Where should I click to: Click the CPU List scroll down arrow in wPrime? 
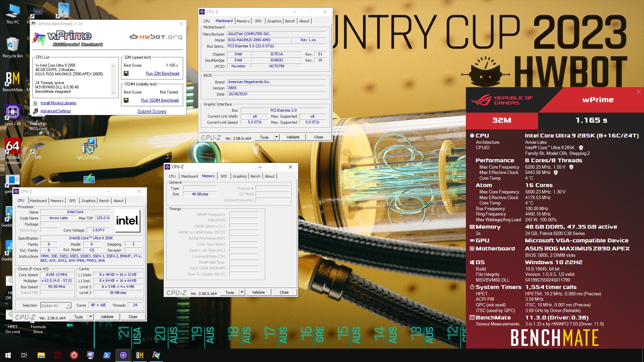tap(113, 93)
